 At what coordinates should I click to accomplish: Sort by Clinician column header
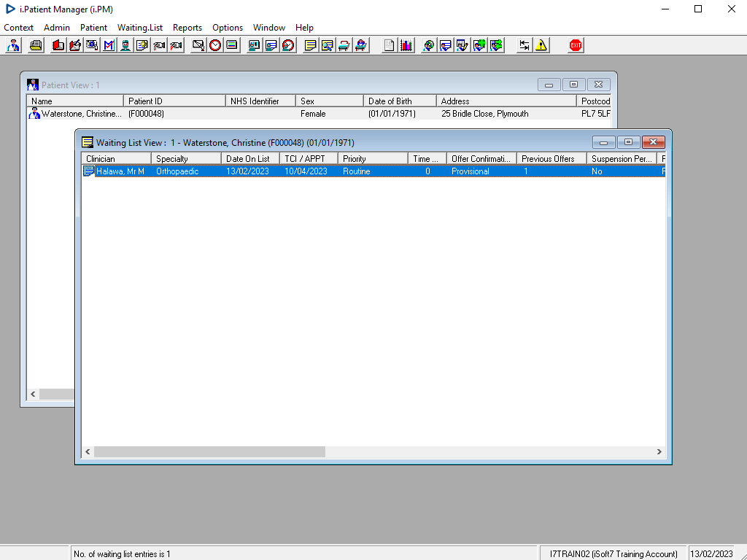tap(116, 158)
